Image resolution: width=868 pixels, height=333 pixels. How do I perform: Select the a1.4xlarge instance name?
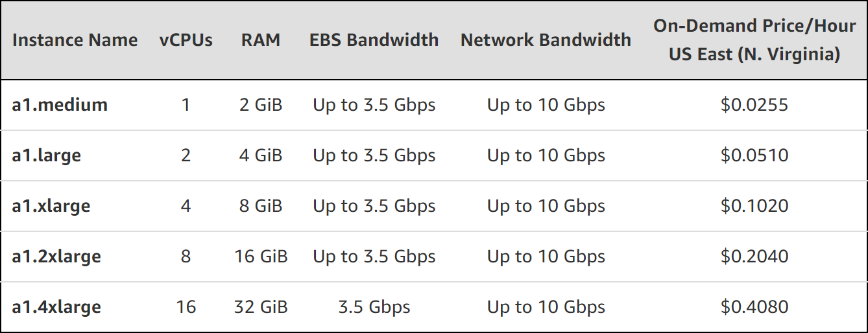[56, 307]
